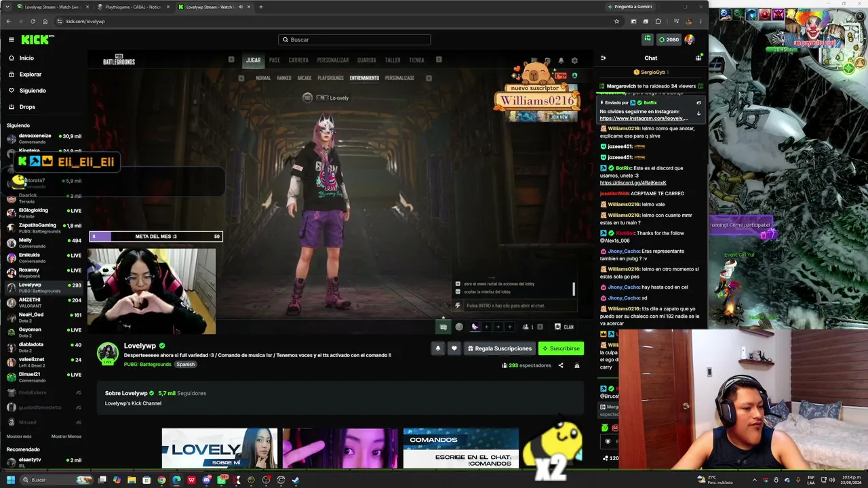Open the Kick hamburger menu
The image size is (868, 488).
[x=12, y=40]
